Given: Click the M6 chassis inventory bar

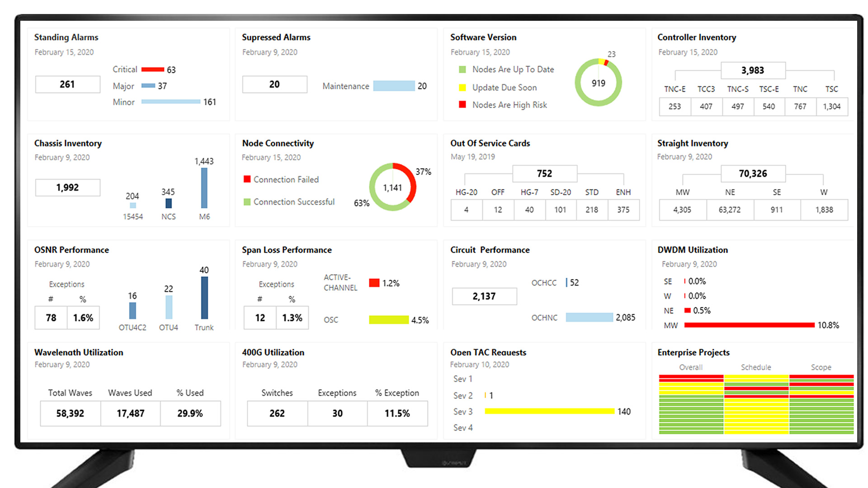Looking at the screenshot, I should [x=204, y=188].
